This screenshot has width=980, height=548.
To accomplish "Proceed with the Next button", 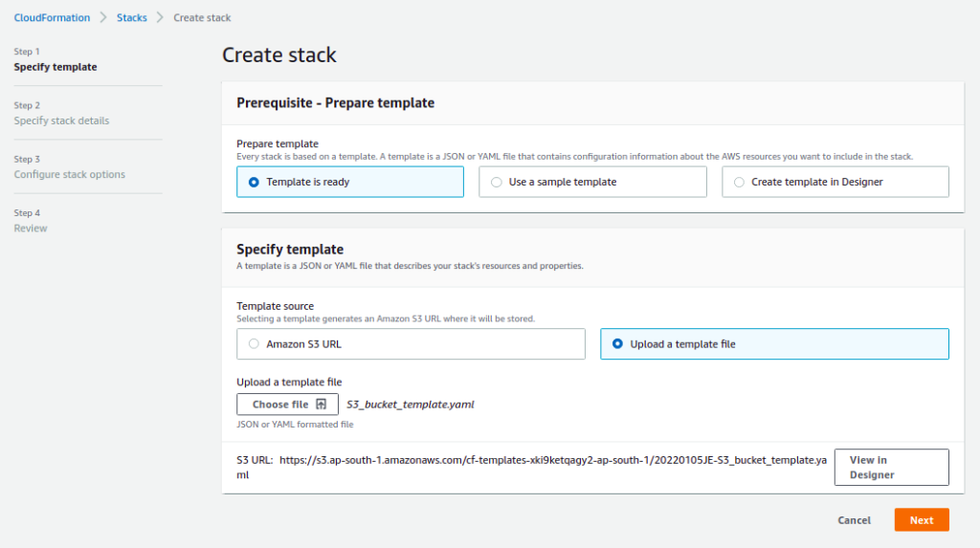I will point(922,520).
